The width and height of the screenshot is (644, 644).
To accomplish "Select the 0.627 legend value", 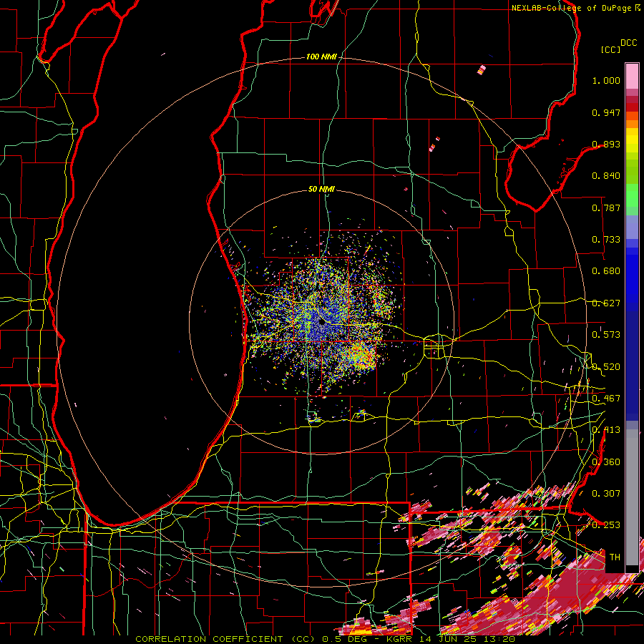I will 606,303.
